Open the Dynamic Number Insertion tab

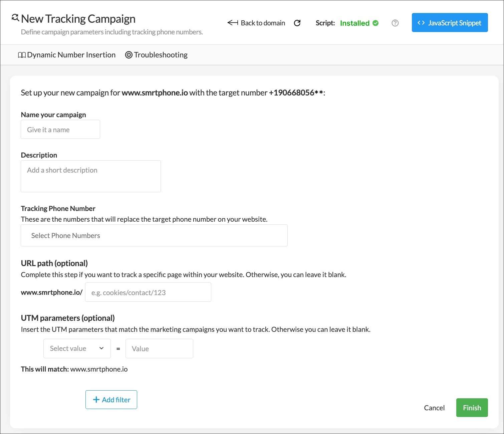(71, 55)
